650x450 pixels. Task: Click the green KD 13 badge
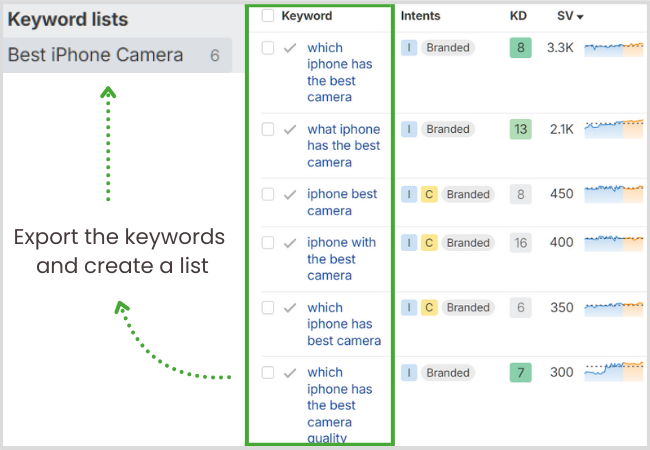tap(521, 129)
